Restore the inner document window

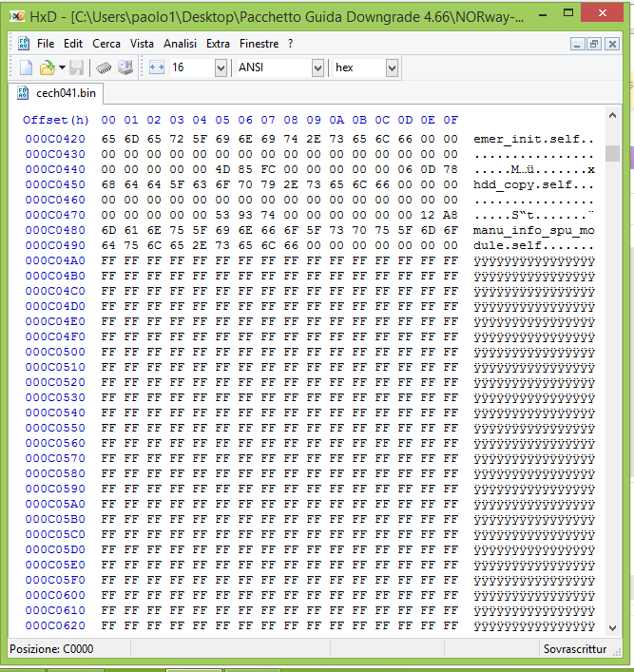click(x=594, y=44)
